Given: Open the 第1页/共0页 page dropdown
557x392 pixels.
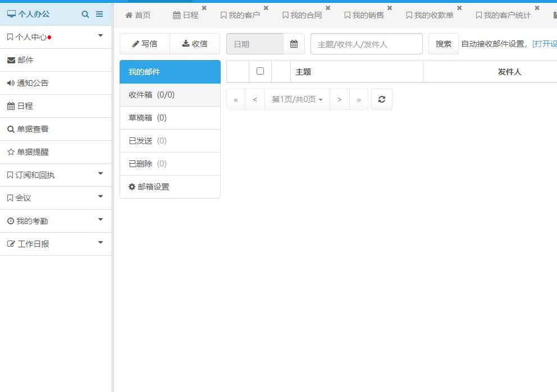Looking at the screenshot, I should 297,99.
